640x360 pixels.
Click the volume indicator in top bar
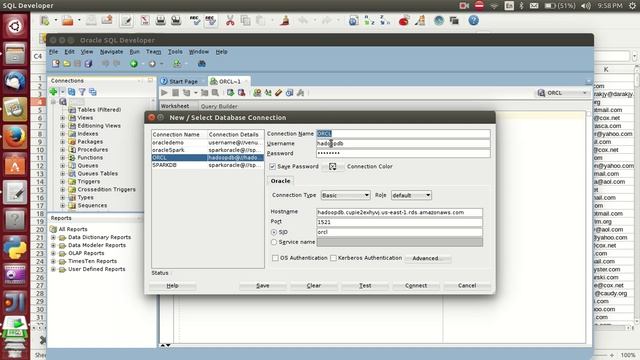click(x=586, y=6)
